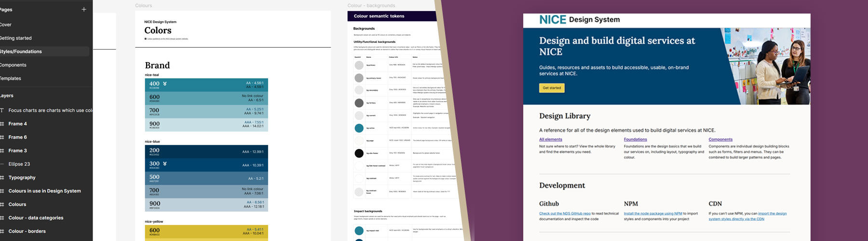Image resolution: width=868 pixels, height=241 pixels.
Task: Open the Foundations link on NICE website
Action: [x=636, y=139]
